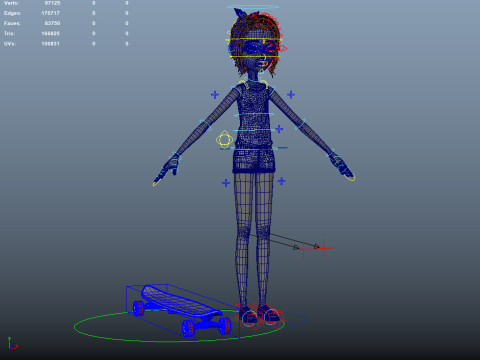Image resolution: width=480 pixels, height=360 pixels.
Task: Pick the yellow fingertip ring on screen-left hand
Action: point(157,182)
